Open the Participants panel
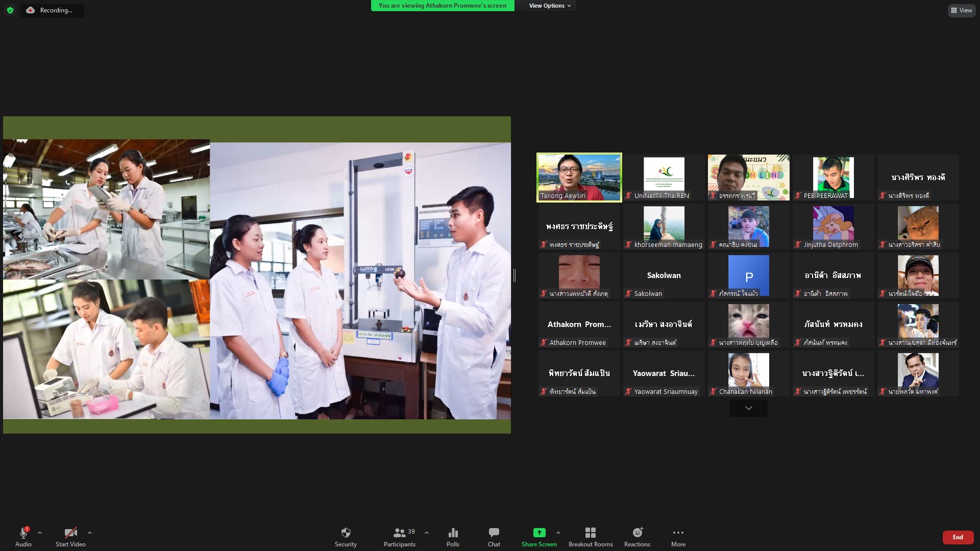This screenshot has height=551, width=980. [399, 537]
